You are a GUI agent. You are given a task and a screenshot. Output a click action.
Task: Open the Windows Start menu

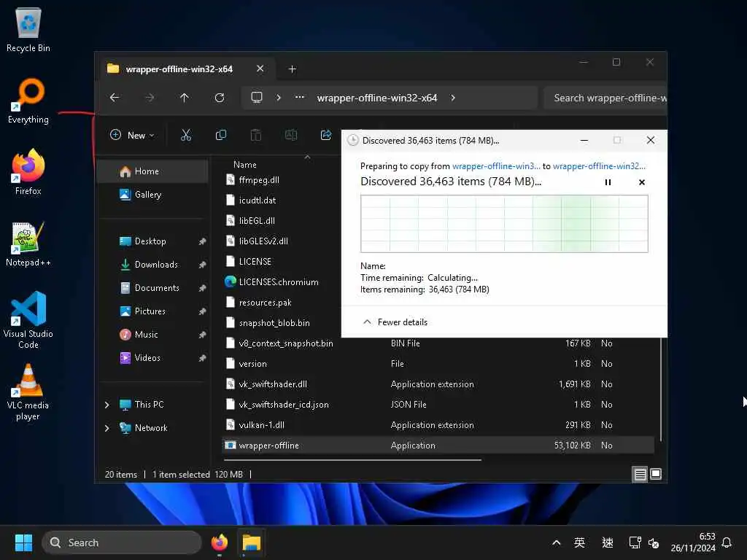tap(23, 542)
